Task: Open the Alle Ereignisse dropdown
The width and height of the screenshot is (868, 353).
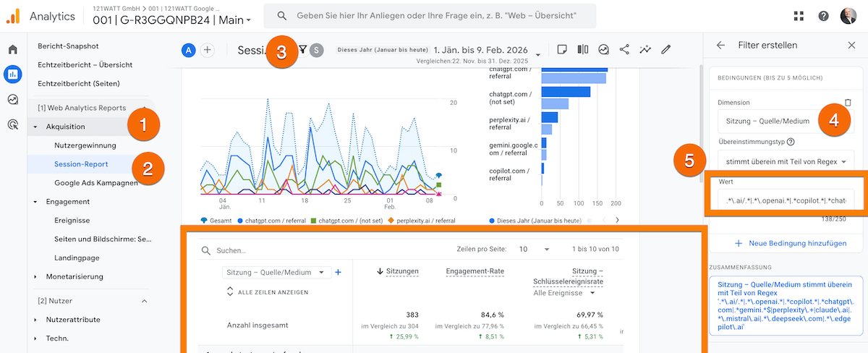Action: 564,293
